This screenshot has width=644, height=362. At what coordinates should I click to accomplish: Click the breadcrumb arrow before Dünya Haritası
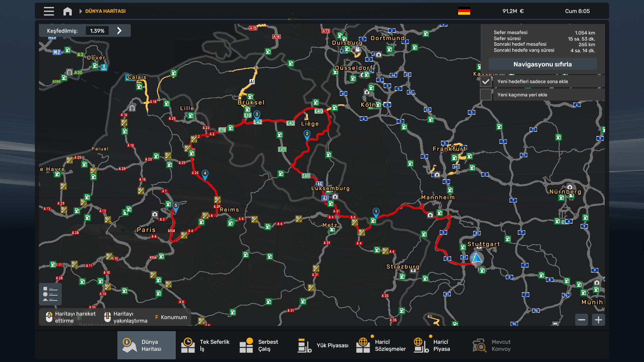(x=80, y=11)
